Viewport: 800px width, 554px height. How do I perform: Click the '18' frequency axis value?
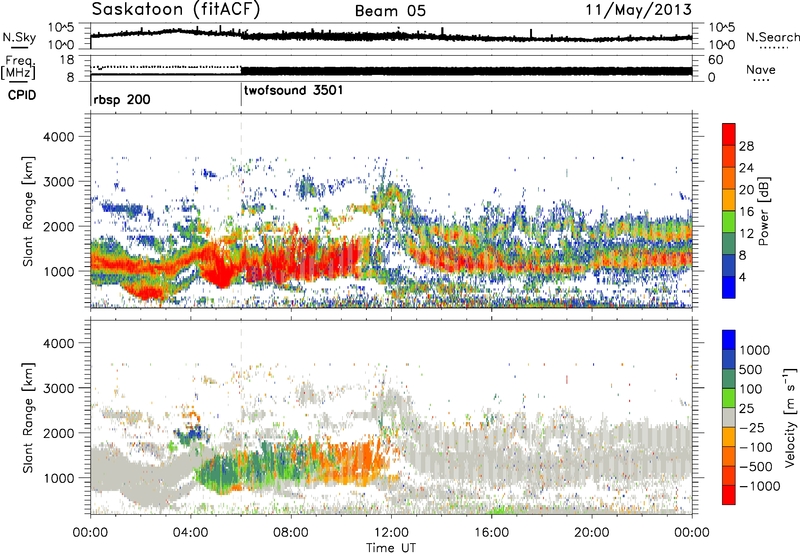click(66, 60)
